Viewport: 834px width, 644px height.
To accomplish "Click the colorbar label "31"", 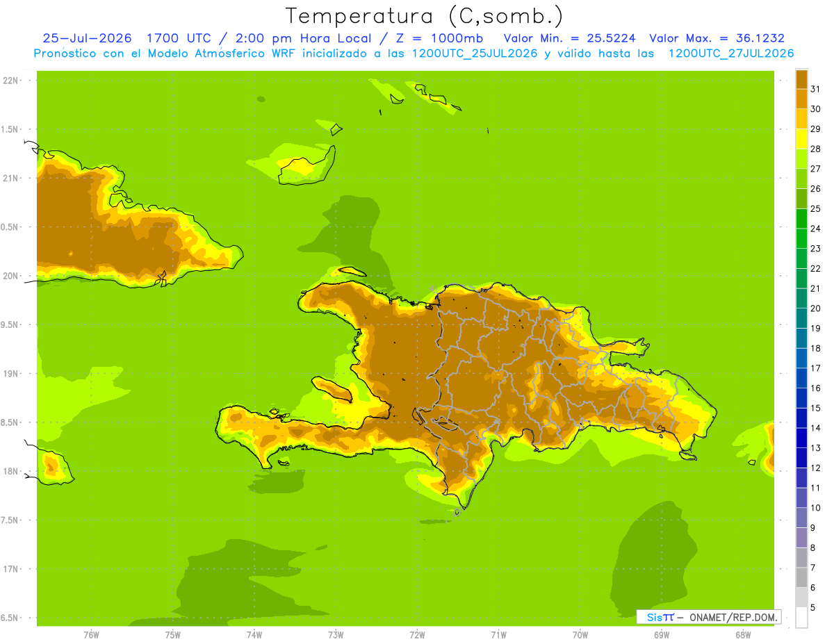I will 816,89.
